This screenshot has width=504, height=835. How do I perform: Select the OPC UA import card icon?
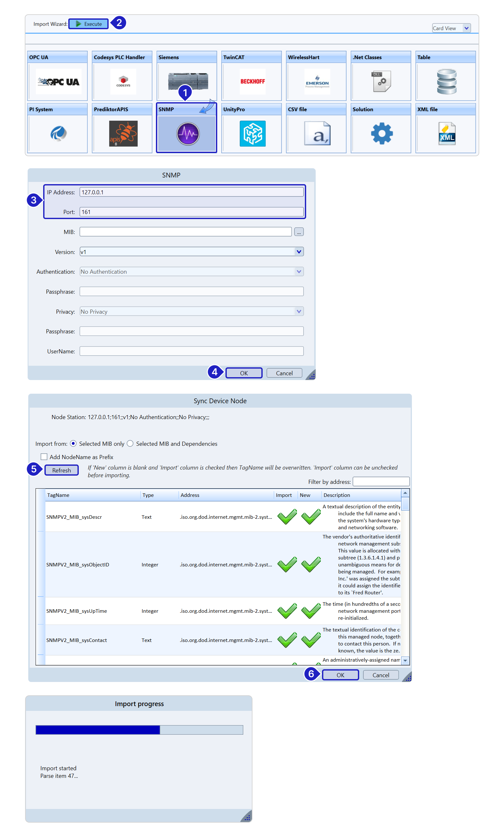58,82
